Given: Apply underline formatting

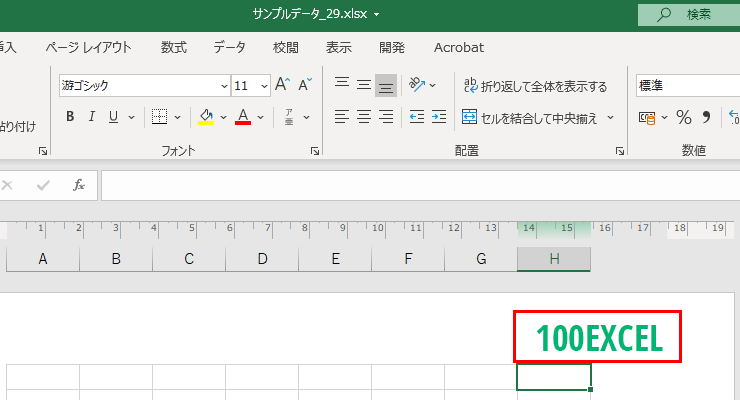Looking at the screenshot, I should click(x=113, y=117).
